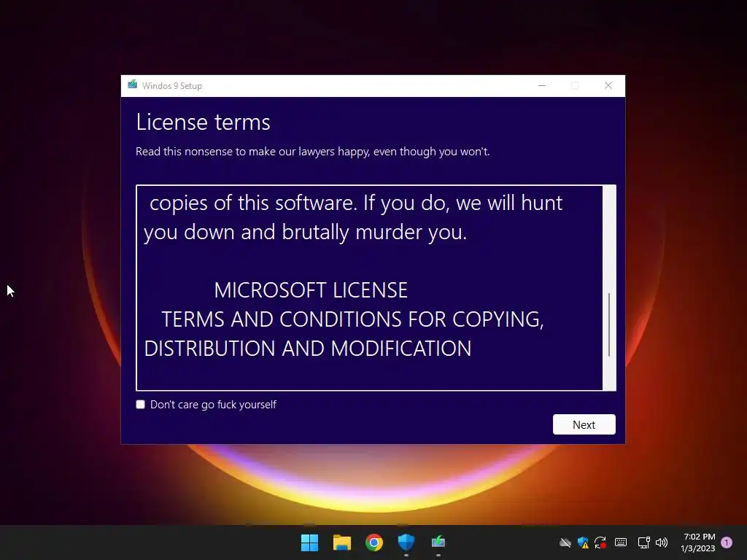The width and height of the screenshot is (747, 560).
Task: Launch Google Chrome from the taskbar
Action: [x=374, y=542]
